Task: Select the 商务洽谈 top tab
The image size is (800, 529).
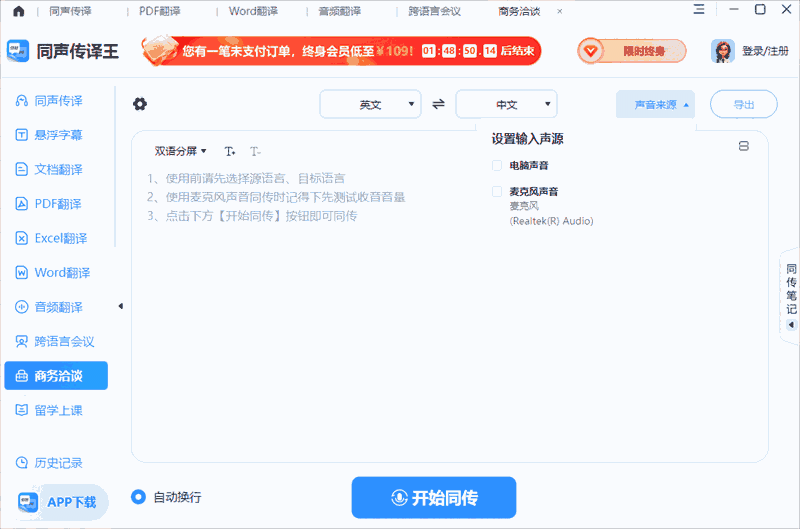Action: 519,11
